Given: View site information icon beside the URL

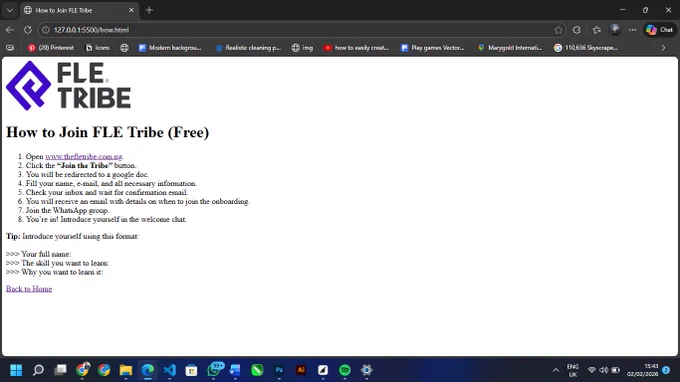Looking at the screenshot, I should pos(46,30).
